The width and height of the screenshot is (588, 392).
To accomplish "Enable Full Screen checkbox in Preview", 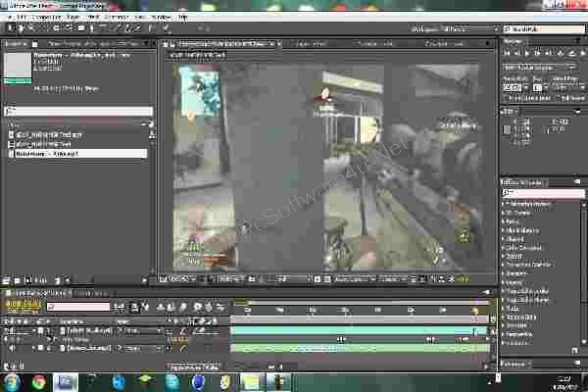I will click(x=559, y=98).
